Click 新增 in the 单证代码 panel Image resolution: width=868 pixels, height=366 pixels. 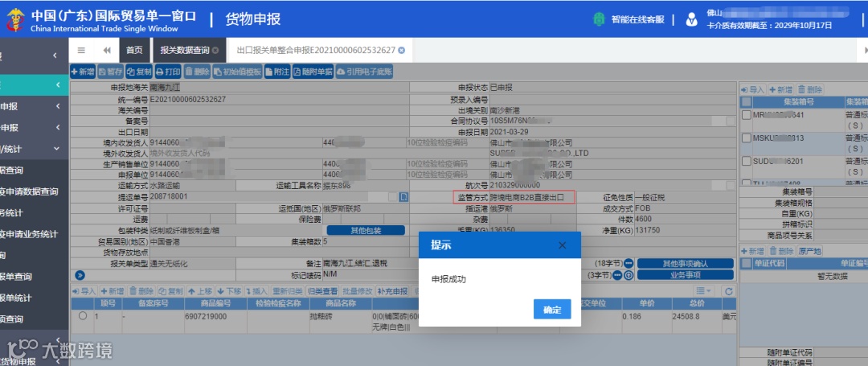(753, 252)
